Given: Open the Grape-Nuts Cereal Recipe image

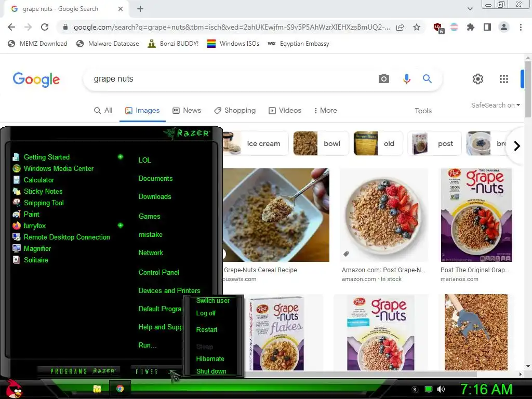Looking at the screenshot, I should pyautogui.click(x=275, y=215).
